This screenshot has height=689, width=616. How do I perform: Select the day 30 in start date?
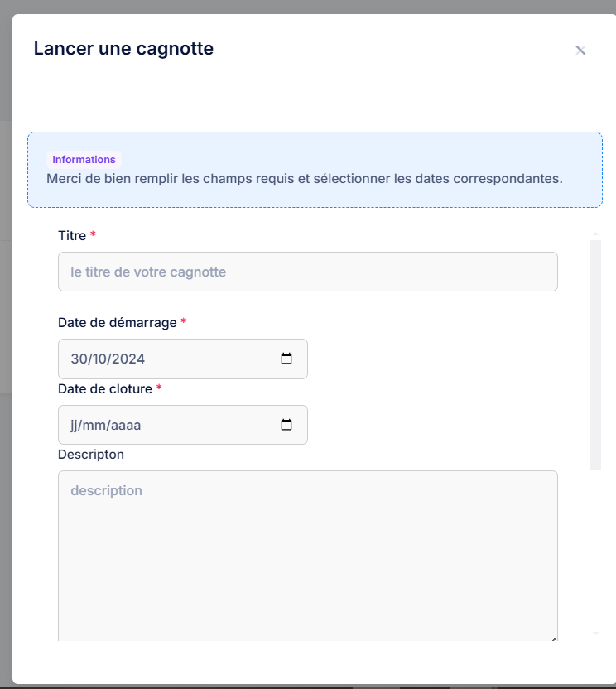point(79,359)
